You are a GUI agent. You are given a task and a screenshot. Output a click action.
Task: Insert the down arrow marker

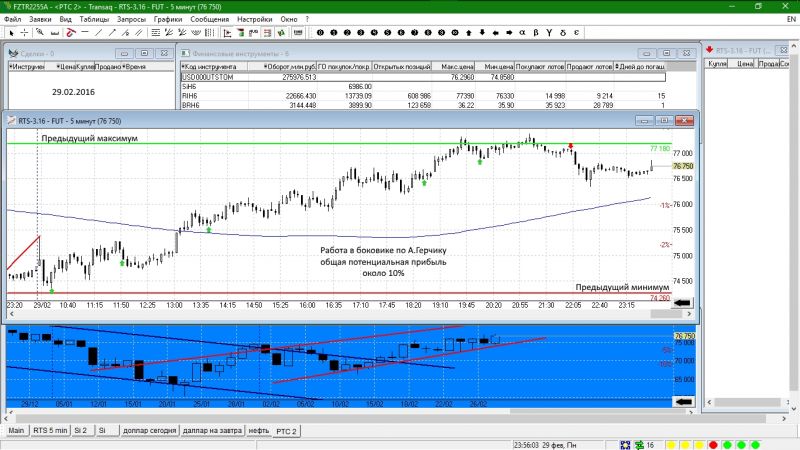coord(482,33)
